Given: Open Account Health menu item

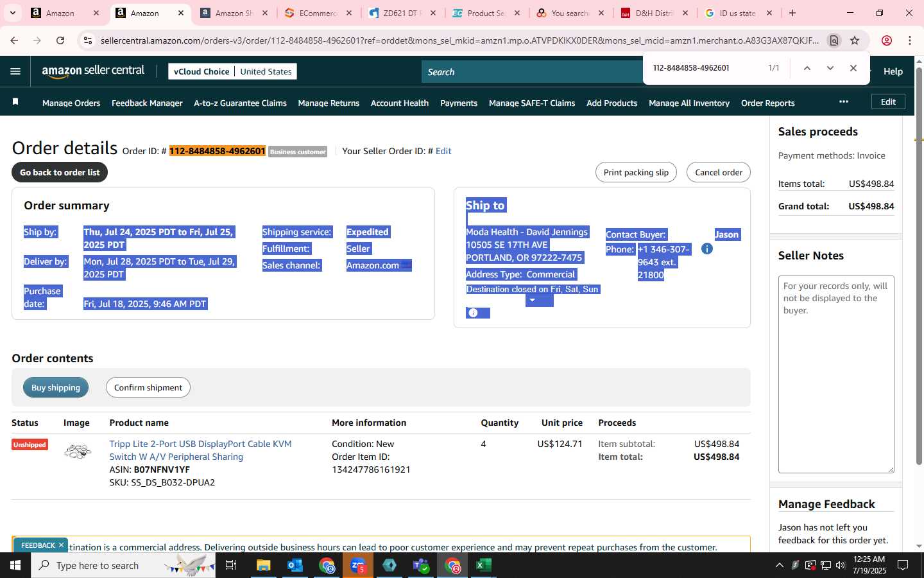Looking at the screenshot, I should click(x=400, y=103).
